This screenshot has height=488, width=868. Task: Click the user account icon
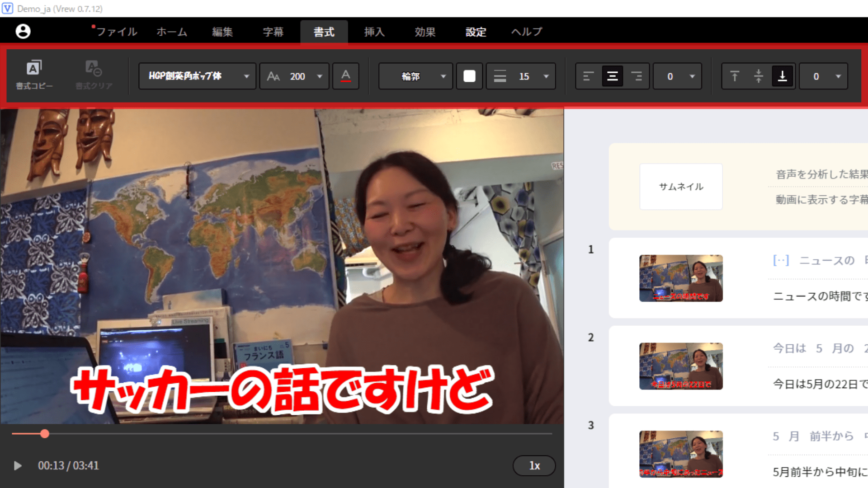(x=23, y=31)
